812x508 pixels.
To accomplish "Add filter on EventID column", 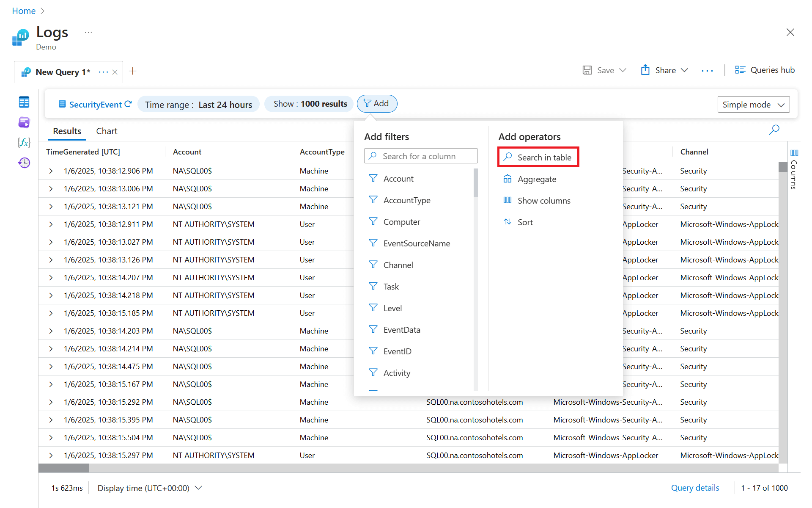I will 397,351.
